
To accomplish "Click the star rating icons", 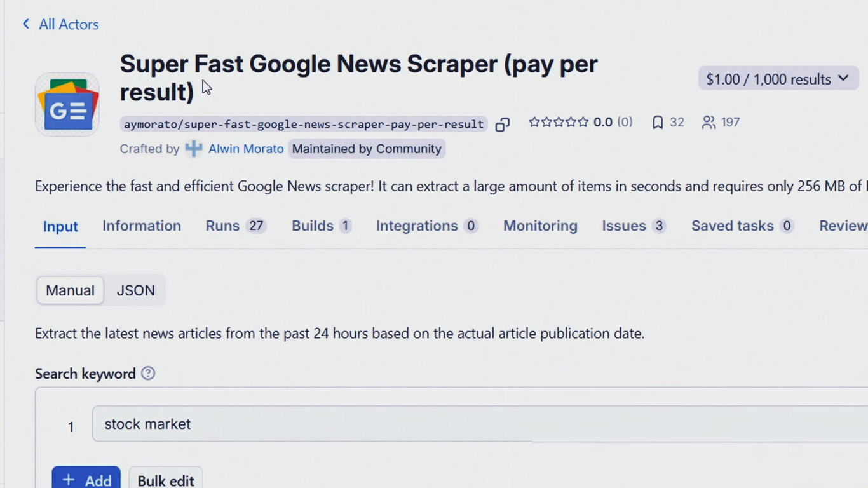I will pyautogui.click(x=559, y=122).
